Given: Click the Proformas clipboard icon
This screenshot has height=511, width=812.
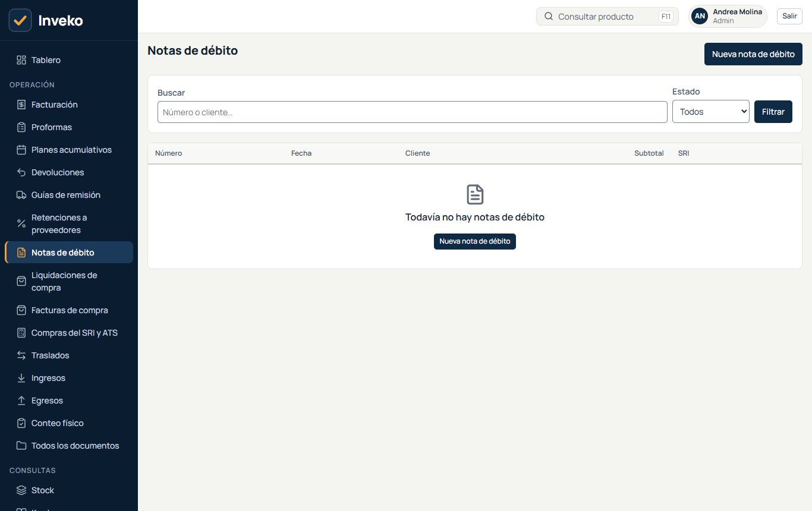Looking at the screenshot, I should click(x=21, y=127).
